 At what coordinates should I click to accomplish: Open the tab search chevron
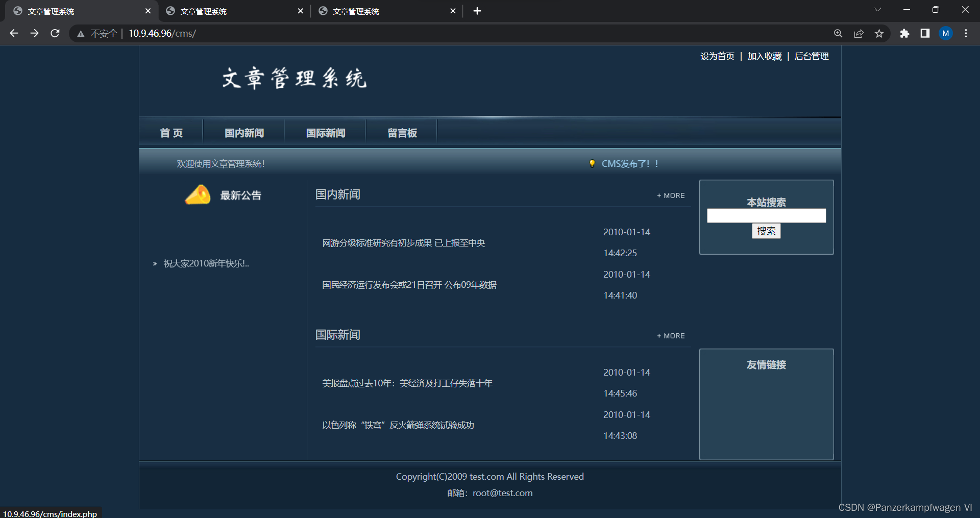(x=877, y=9)
